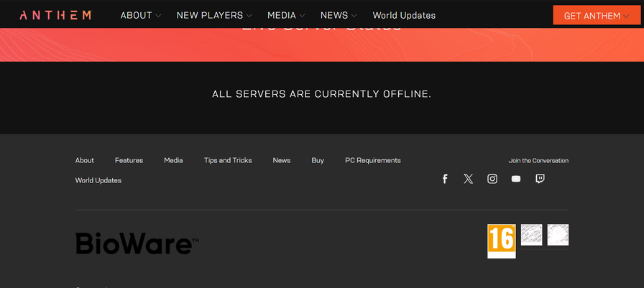Click the GET ANTHEM button
This screenshot has width=644, height=288.
(x=597, y=16)
